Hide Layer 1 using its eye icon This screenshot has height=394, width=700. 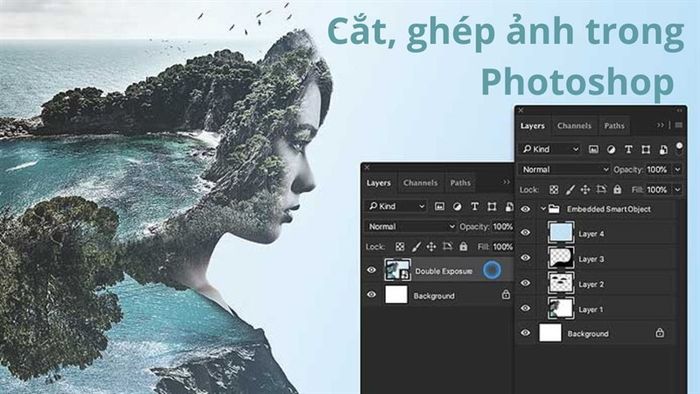(525, 308)
